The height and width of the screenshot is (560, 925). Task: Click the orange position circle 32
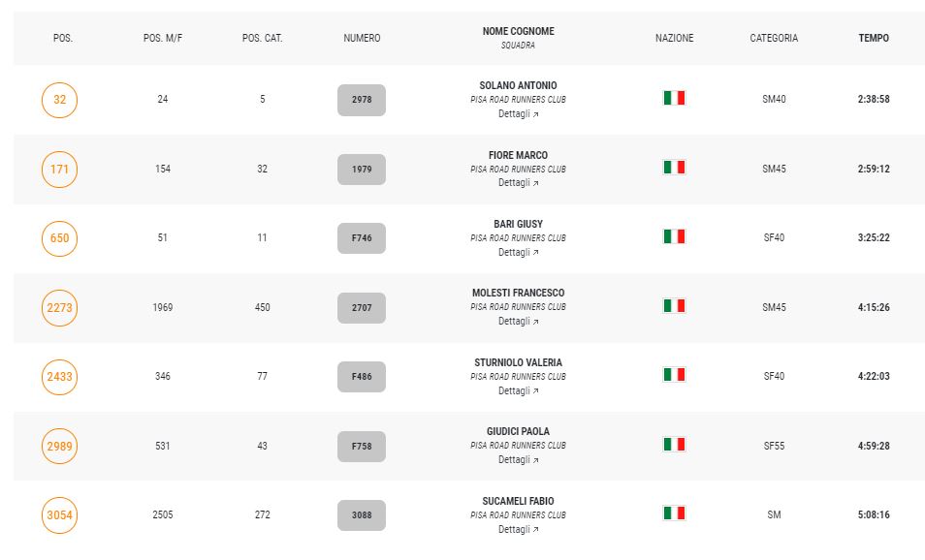[59, 100]
